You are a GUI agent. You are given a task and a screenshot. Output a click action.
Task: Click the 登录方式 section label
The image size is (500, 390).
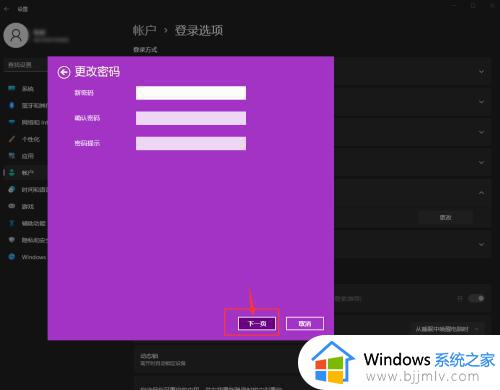(x=145, y=50)
